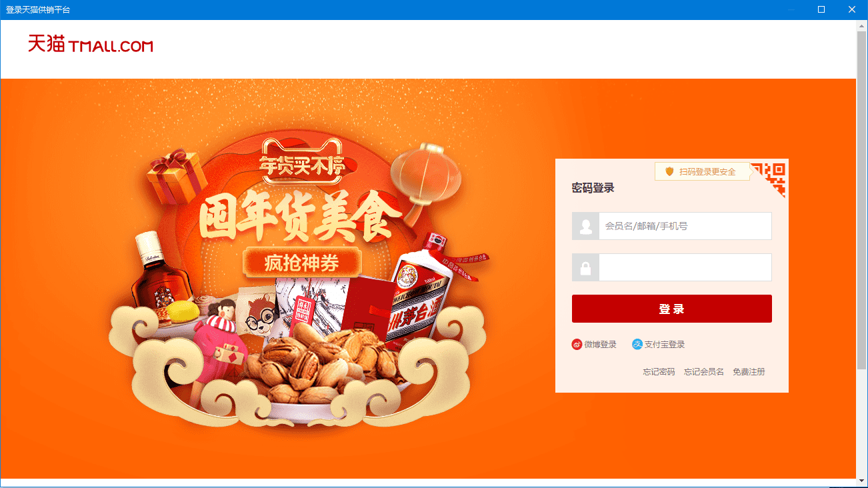Focus the 会员名/邮箱/手机号 input field
The image size is (868, 488).
[685, 226]
